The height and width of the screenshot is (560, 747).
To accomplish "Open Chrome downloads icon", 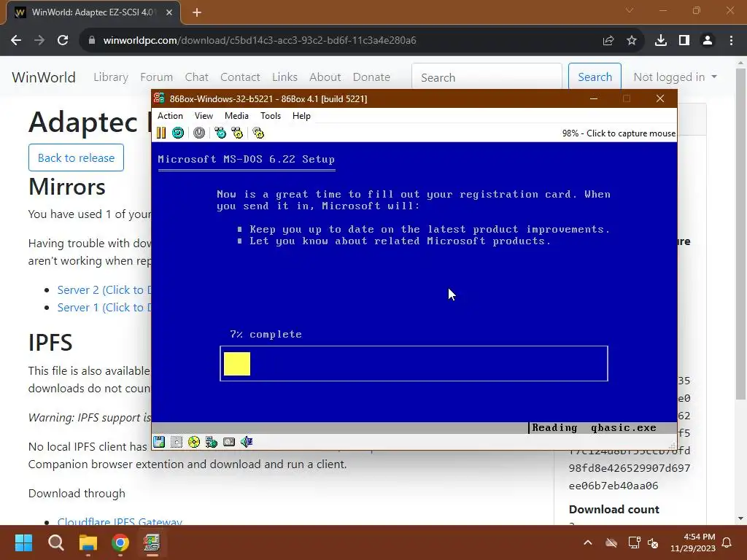I will coord(661,41).
